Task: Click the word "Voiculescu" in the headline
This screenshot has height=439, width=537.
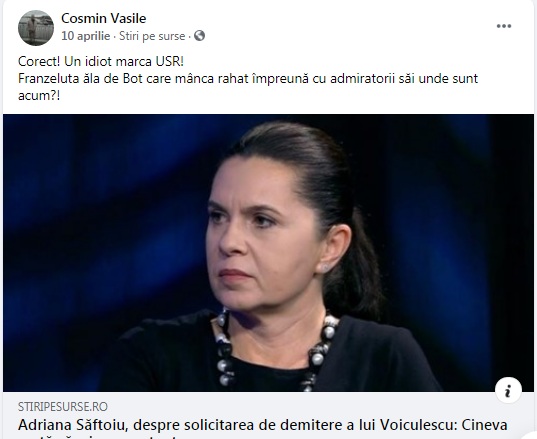Action: (418, 425)
